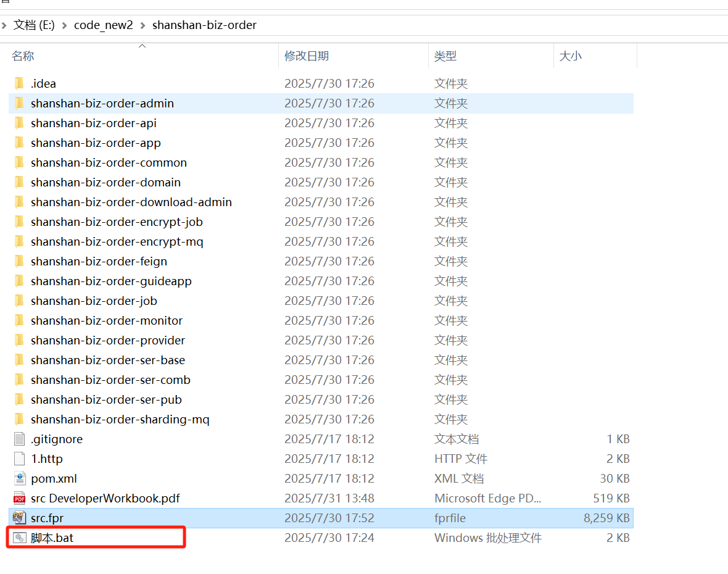
Task: Select shanshan-biz-order-api folder name
Action: click(93, 123)
